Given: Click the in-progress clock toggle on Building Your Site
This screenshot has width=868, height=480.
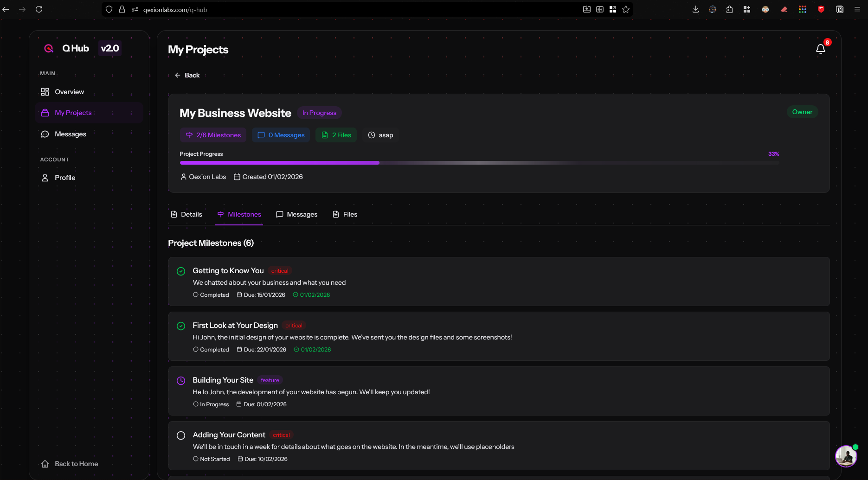Looking at the screenshot, I should tap(181, 381).
